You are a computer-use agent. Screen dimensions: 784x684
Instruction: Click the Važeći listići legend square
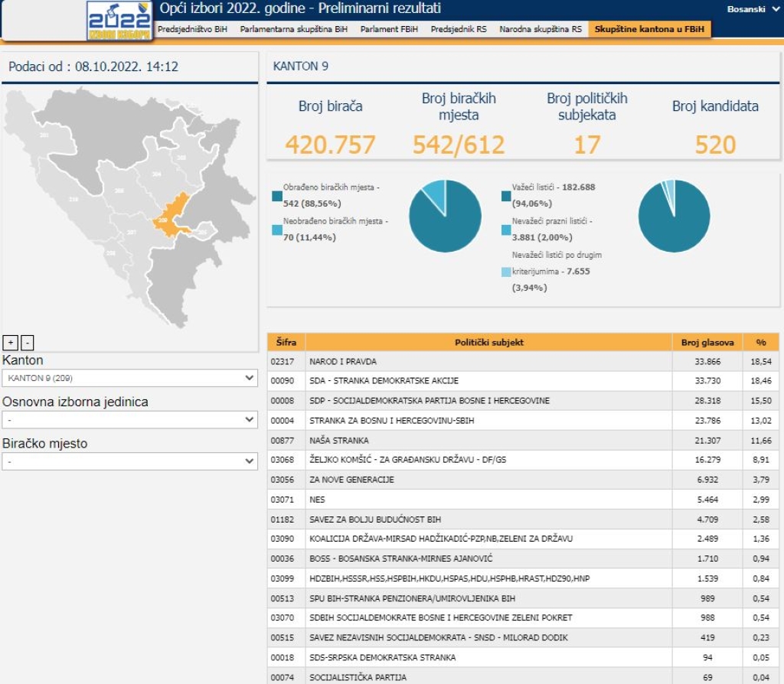coord(506,196)
